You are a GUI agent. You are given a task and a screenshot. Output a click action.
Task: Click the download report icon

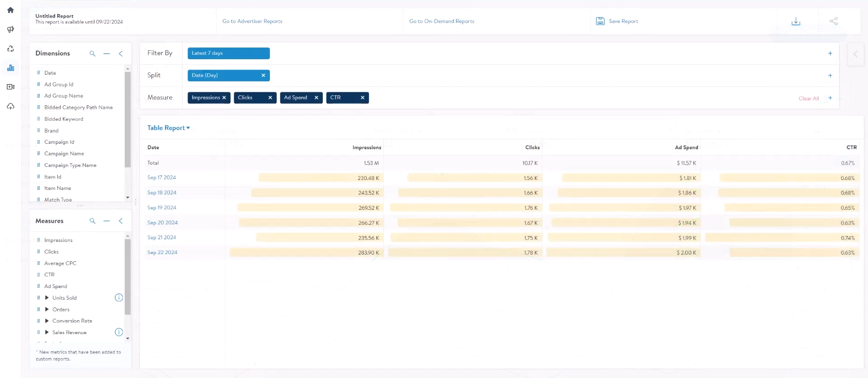pyautogui.click(x=796, y=21)
